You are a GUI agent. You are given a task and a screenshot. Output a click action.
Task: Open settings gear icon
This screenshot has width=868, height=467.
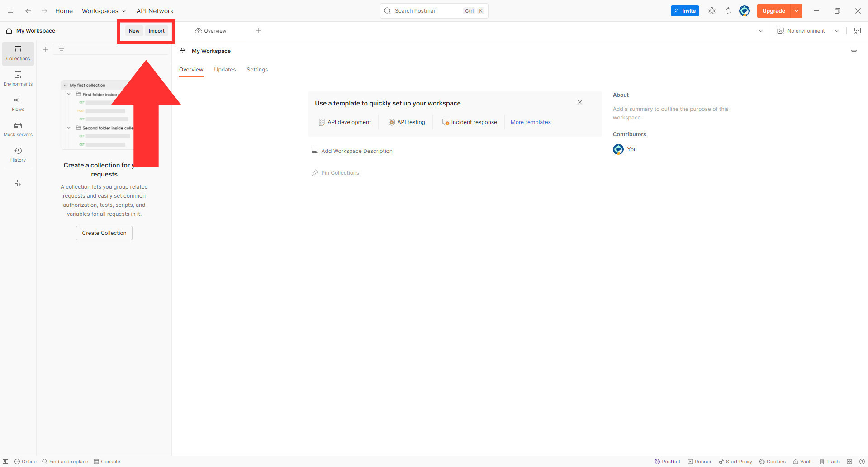tap(712, 11)
